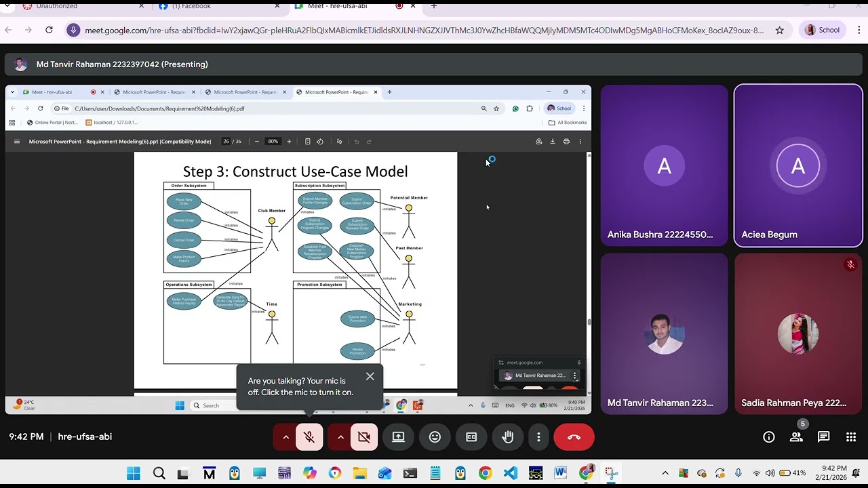Raise your hand in the meeting
This screenshot has width=868, height=488.
point(507,437)
